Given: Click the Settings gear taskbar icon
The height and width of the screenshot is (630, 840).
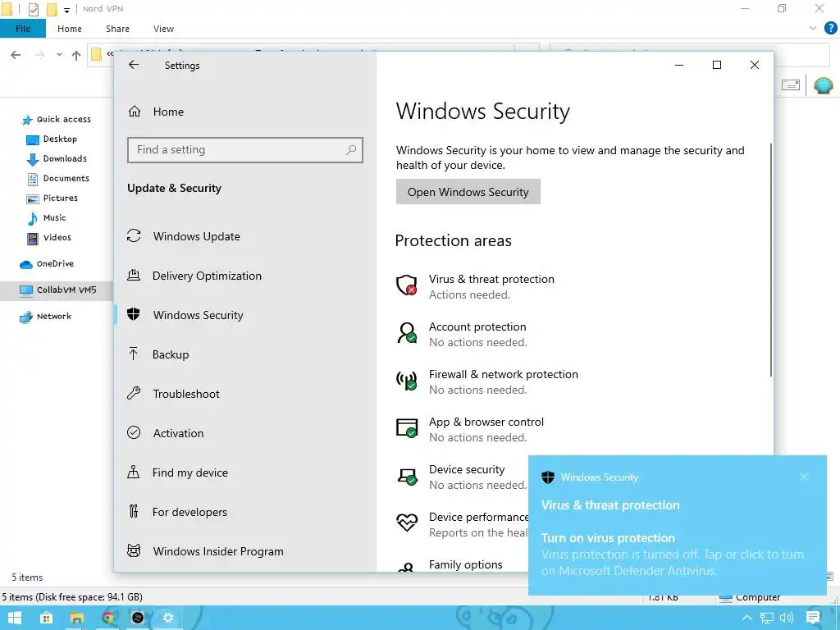Looking at the screenshot, I should point(168,618).
